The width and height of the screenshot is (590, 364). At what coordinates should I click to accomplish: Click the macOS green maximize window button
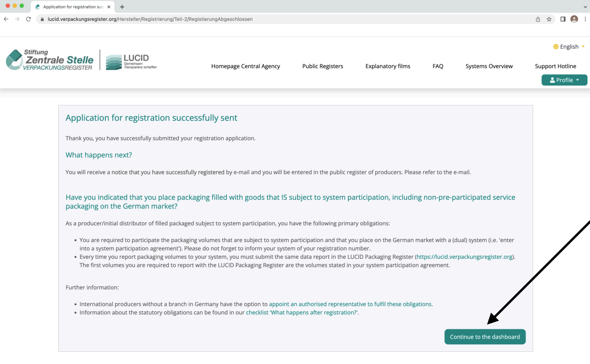coord(22,6)
